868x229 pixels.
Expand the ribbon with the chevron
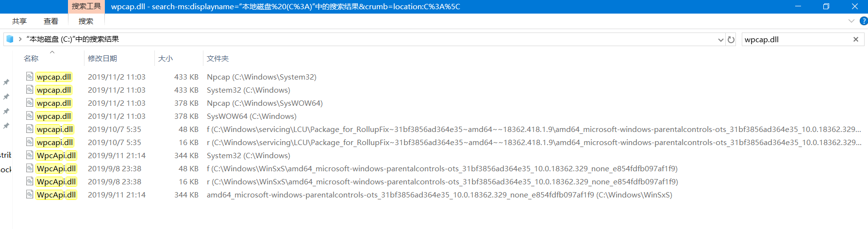point(851,21)
